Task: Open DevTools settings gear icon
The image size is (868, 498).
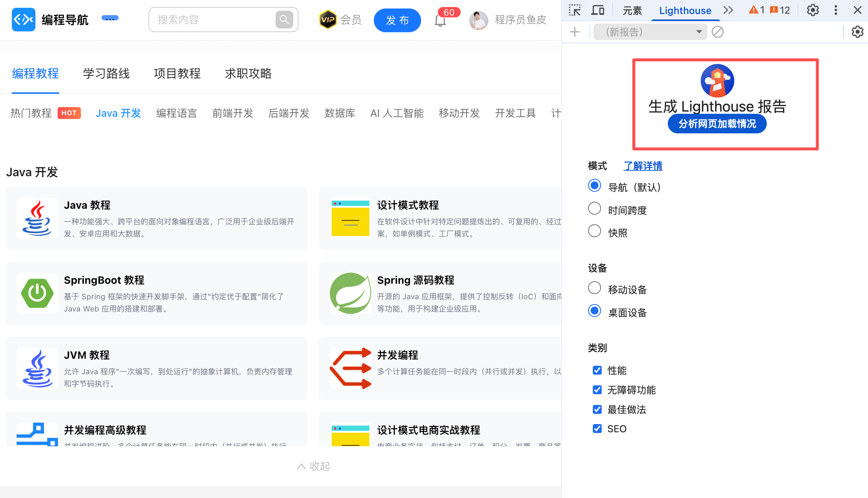Action: 813,10
